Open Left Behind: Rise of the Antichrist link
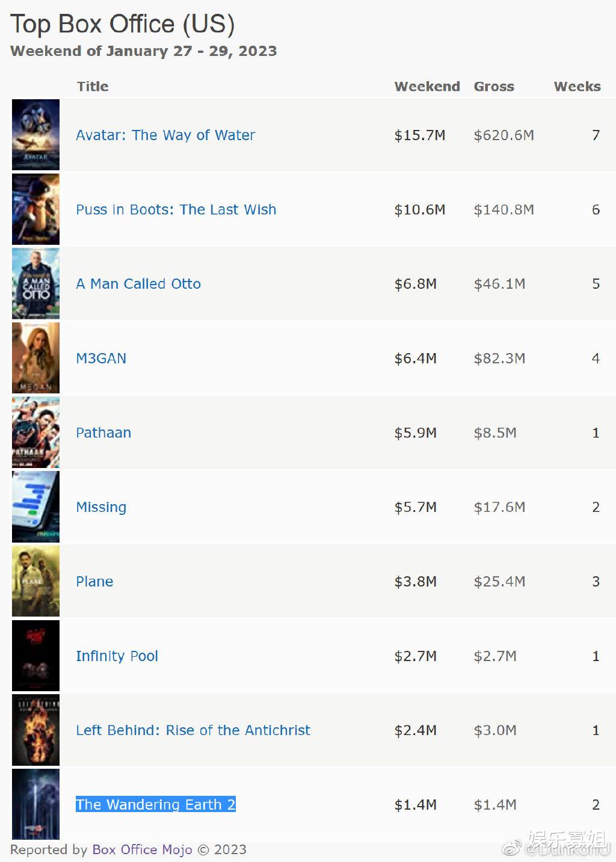Screen dimensions: 616x862 click(x=193, y=730)
